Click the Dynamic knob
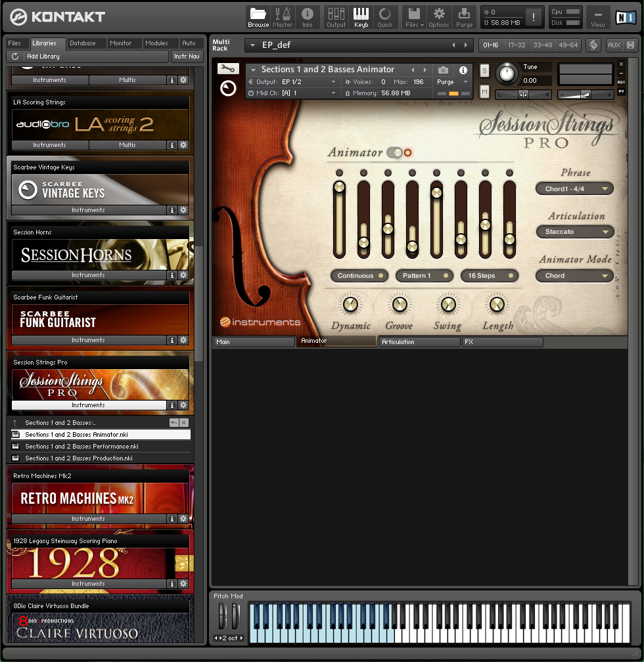Viewport: 644px width, 662px height. click(x=350, y=304)
